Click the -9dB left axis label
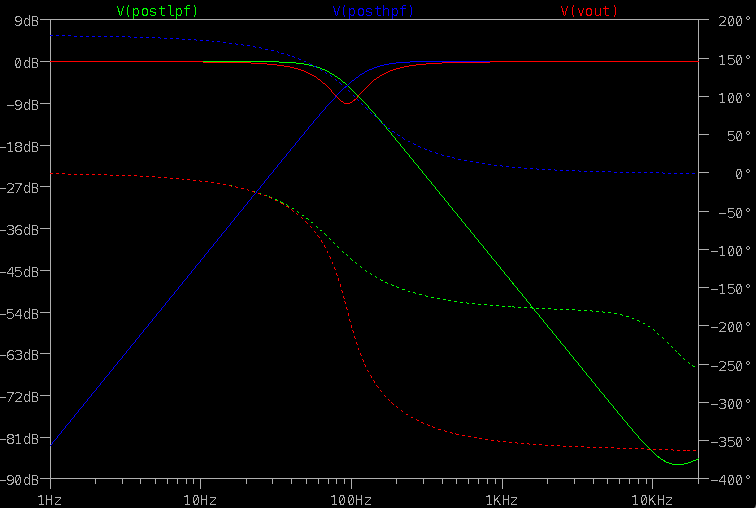This screenshot has height=508, width=756. (23, 105)
